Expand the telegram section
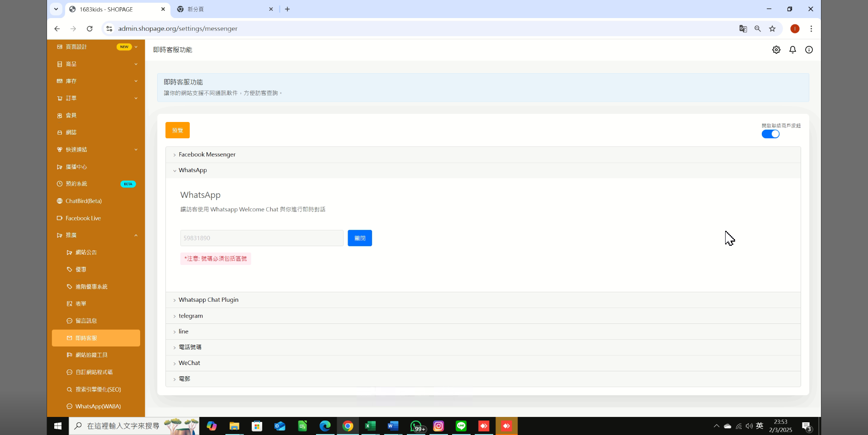 [x=483, y=316]
